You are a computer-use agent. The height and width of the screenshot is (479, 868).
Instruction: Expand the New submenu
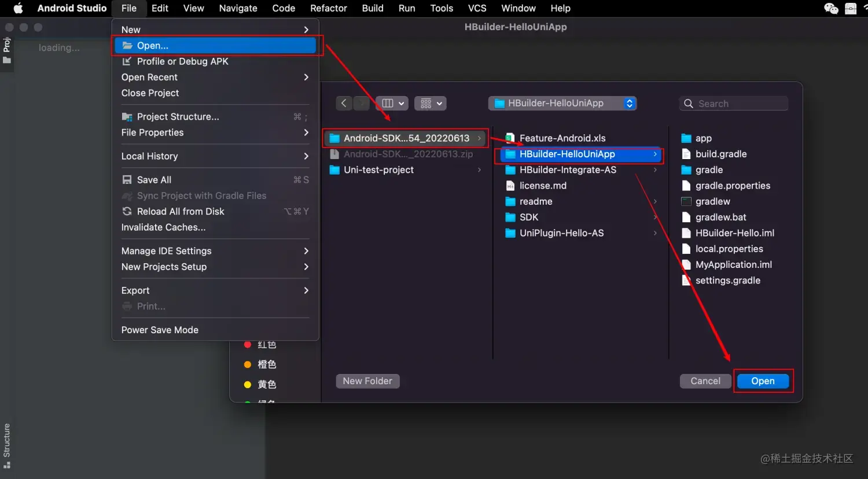[x=215, y=30]
